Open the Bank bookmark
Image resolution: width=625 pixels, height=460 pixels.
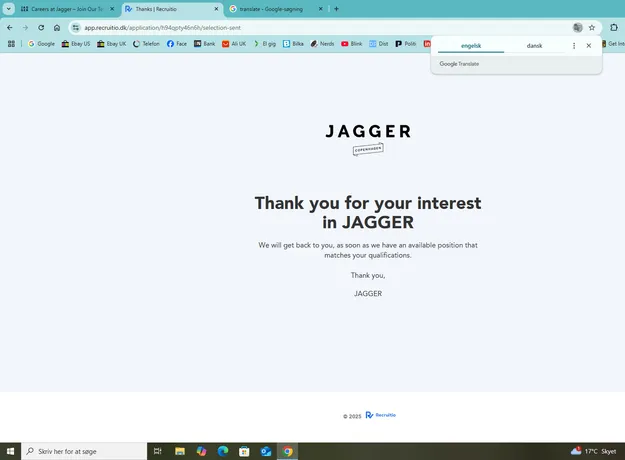pyautogui.click(x=204, y=44)
